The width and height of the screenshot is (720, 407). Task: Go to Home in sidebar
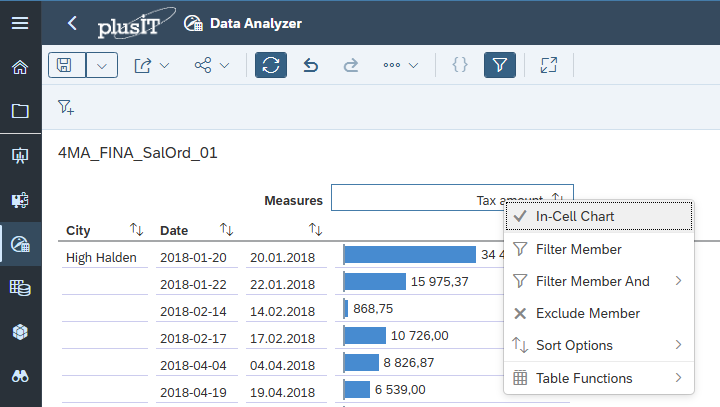[20, 67]
